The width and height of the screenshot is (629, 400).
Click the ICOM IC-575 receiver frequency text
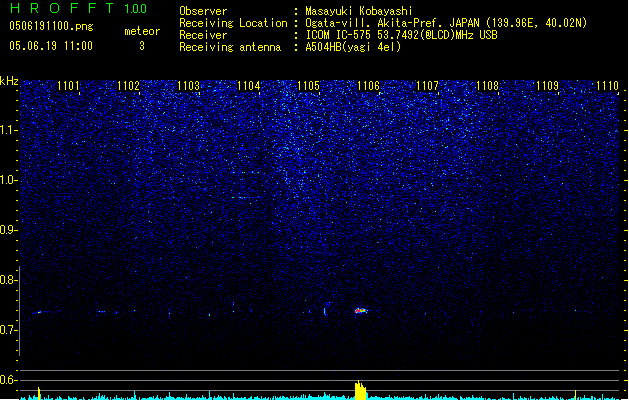[x=401, y=35]
